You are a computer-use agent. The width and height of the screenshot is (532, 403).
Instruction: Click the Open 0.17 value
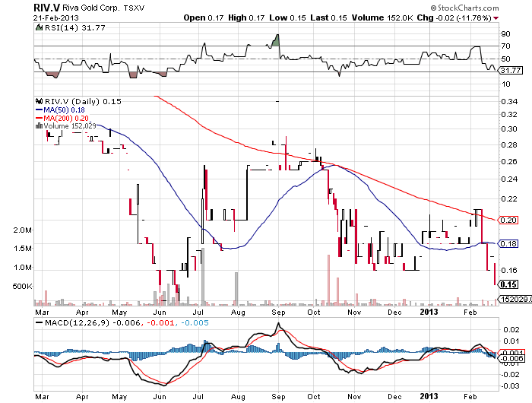point(203,17)
